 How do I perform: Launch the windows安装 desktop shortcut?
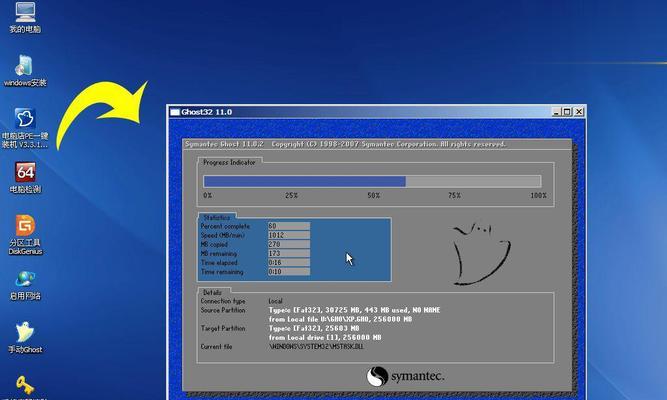pyautogui.click(x=25, y=71)
